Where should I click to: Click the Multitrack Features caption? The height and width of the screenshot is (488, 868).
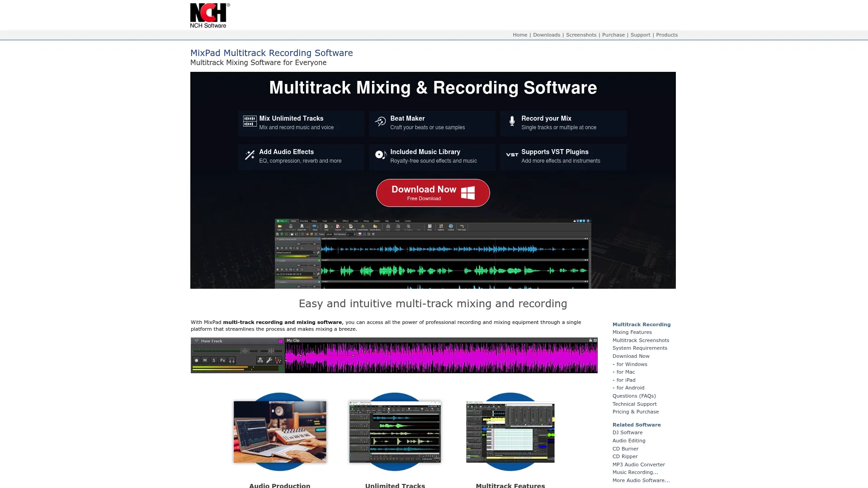tap(510, 485)
